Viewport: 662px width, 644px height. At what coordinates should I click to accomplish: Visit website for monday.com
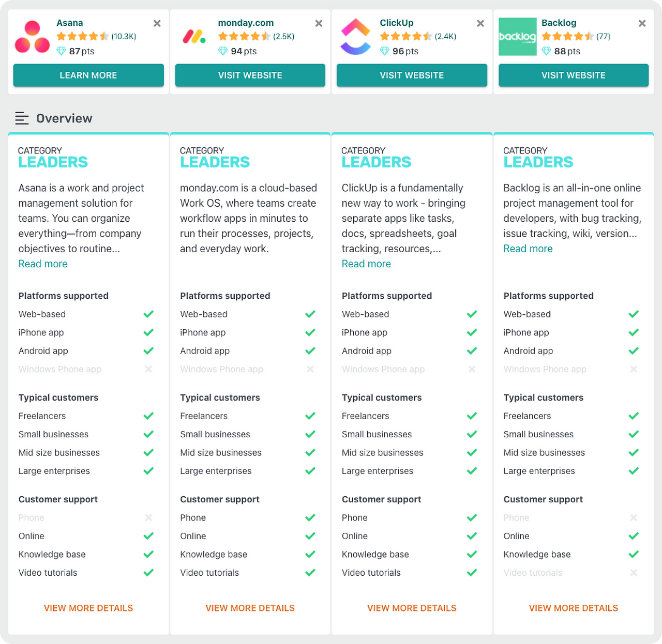pos(250,75)
